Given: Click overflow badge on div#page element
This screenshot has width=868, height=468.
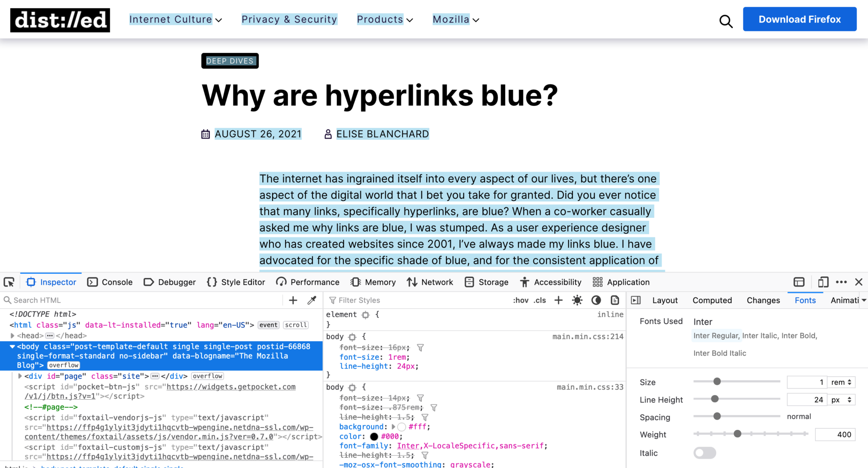Looking at the screenshot, I should [x=208, y=376].
